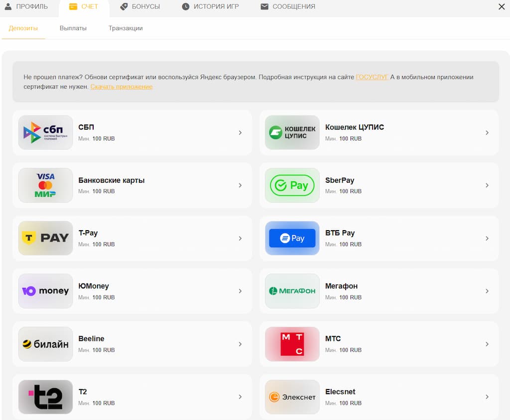Image resolution: width=510 pixels, height=420 pixels.
Task: Expand the ЮMoney row chevron
Action: [240, 291]
